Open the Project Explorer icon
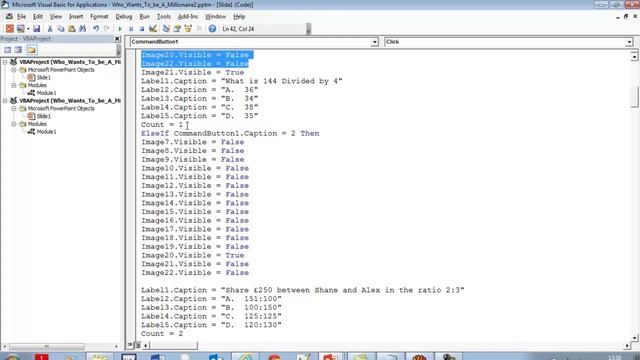The height and width of the screenshot is (360, 640). pyautogui.click(x=166, y=29)
